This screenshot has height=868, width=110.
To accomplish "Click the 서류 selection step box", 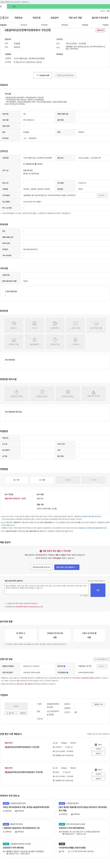I will tap(16, 480).
